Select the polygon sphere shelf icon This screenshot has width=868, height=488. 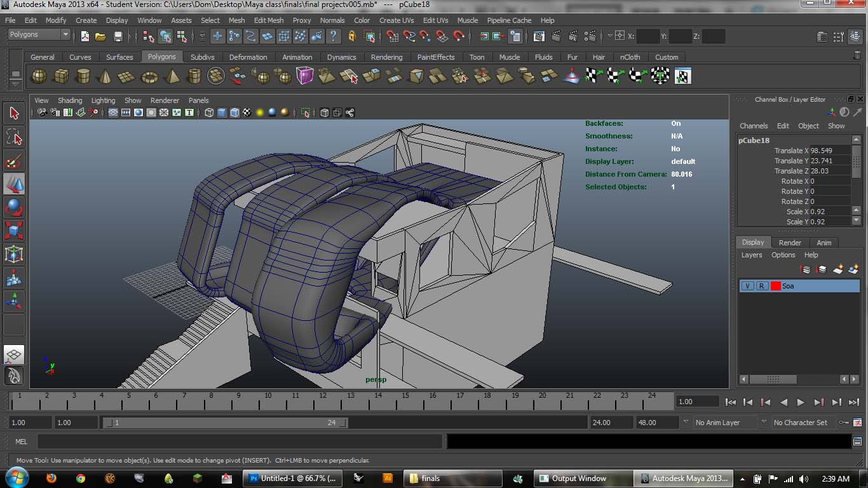point(39,77)
